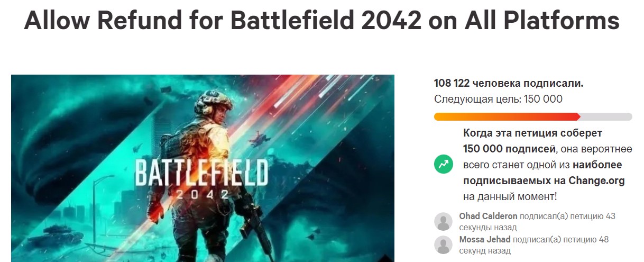The image size is (644, 262).
Task: Click the Ohad Calderon signer name
Action: [x=488, y=216]
